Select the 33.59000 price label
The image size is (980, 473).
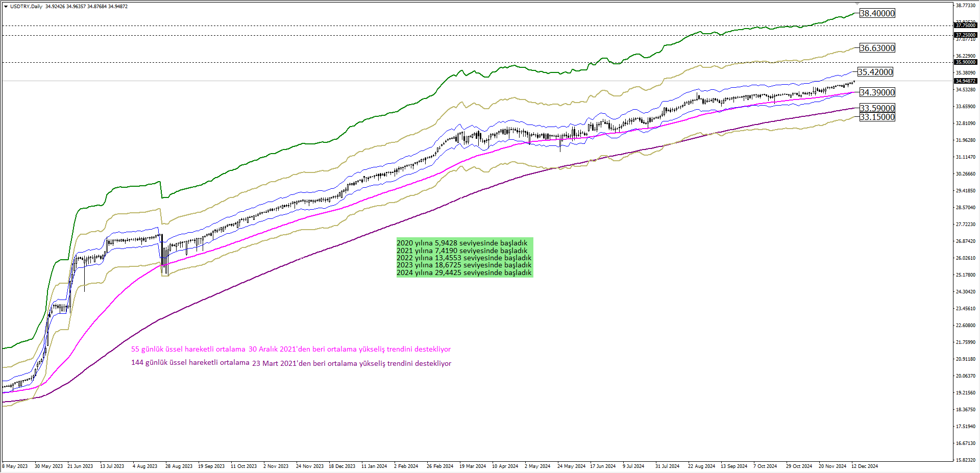coord(877,108)
